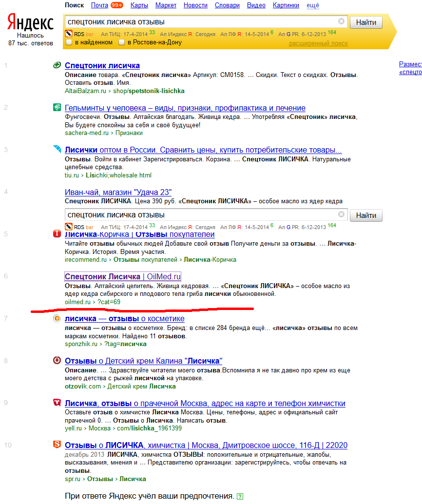422x504 pixels.
Task: Click the otzovik.com favicon beside Детский крем result
Action: tap(57, 360)
